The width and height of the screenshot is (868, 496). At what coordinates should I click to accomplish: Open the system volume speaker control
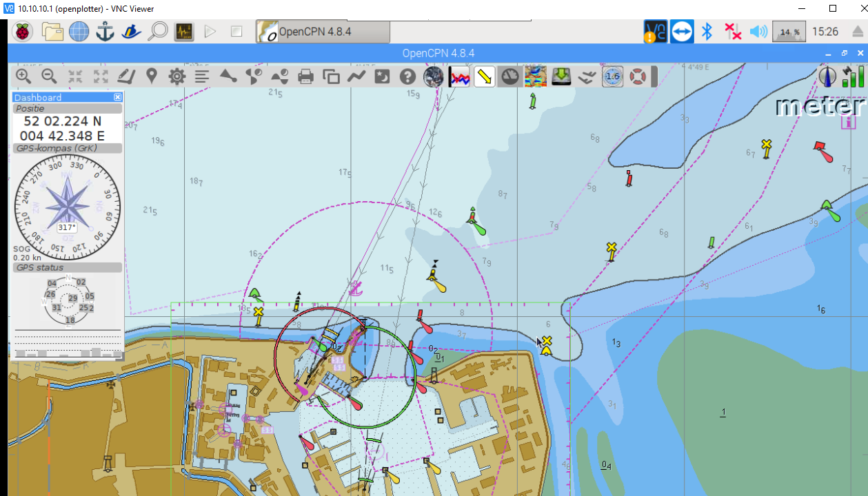pos(758,32)
